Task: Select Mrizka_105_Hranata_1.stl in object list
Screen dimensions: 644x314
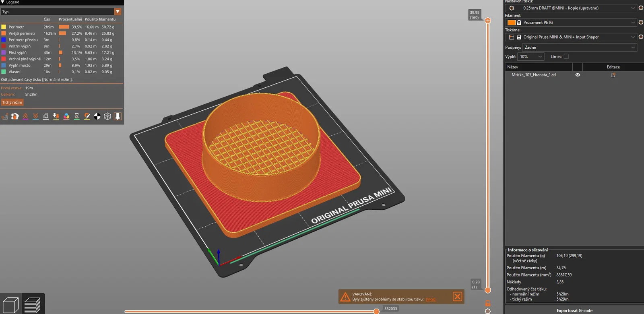Action: [x=534, y=75]
